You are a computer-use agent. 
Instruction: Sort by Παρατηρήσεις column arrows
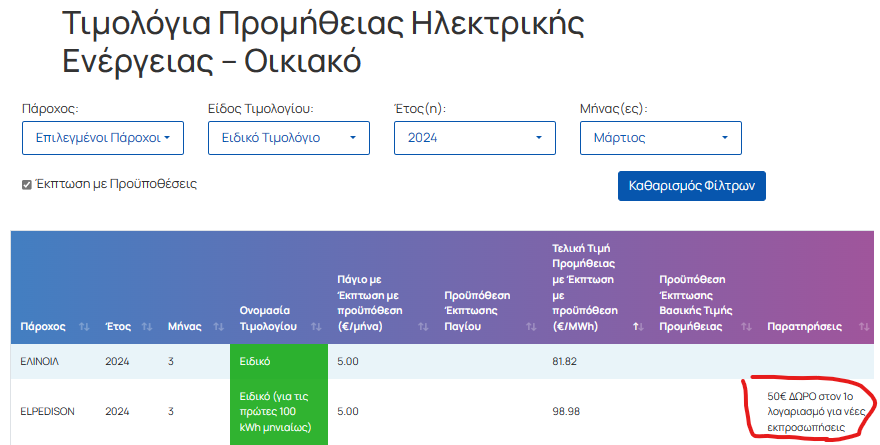[864, 327]
